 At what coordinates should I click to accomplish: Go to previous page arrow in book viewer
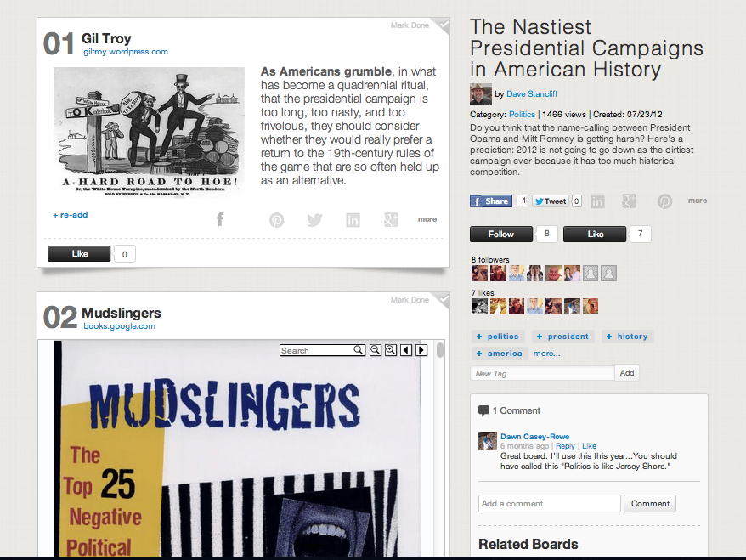(x=406, y=350)
